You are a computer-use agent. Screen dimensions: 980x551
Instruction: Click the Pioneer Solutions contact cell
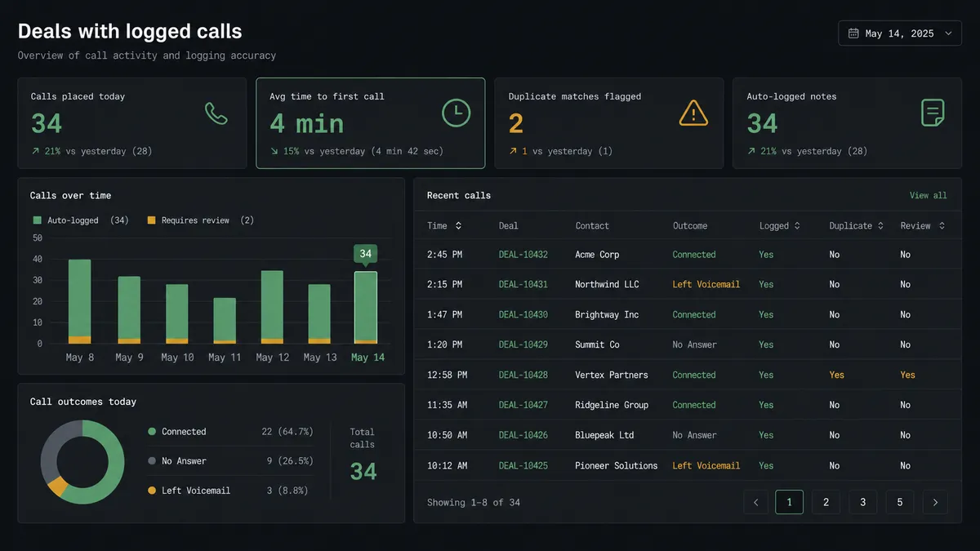(617, 465)
